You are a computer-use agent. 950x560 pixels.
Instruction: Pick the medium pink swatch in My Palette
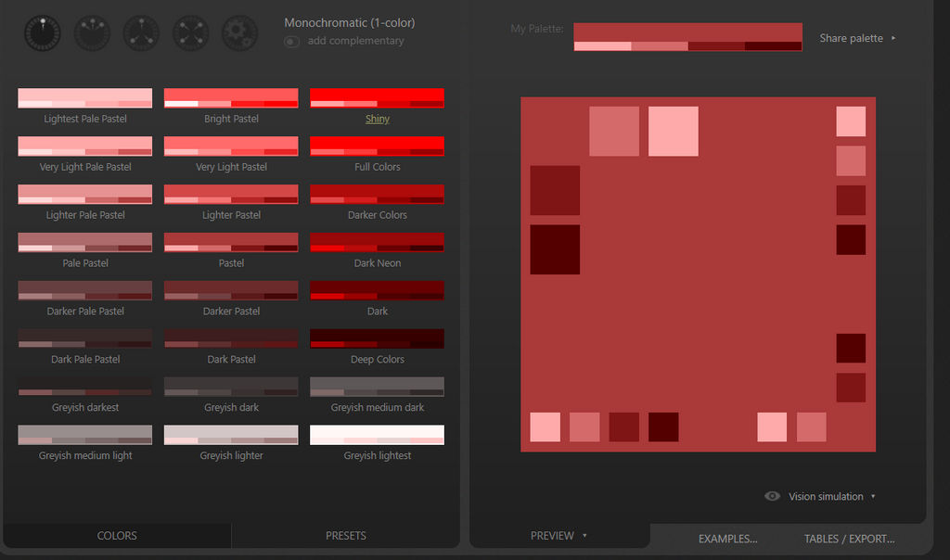pyautogui.click(x=660, y=46)
